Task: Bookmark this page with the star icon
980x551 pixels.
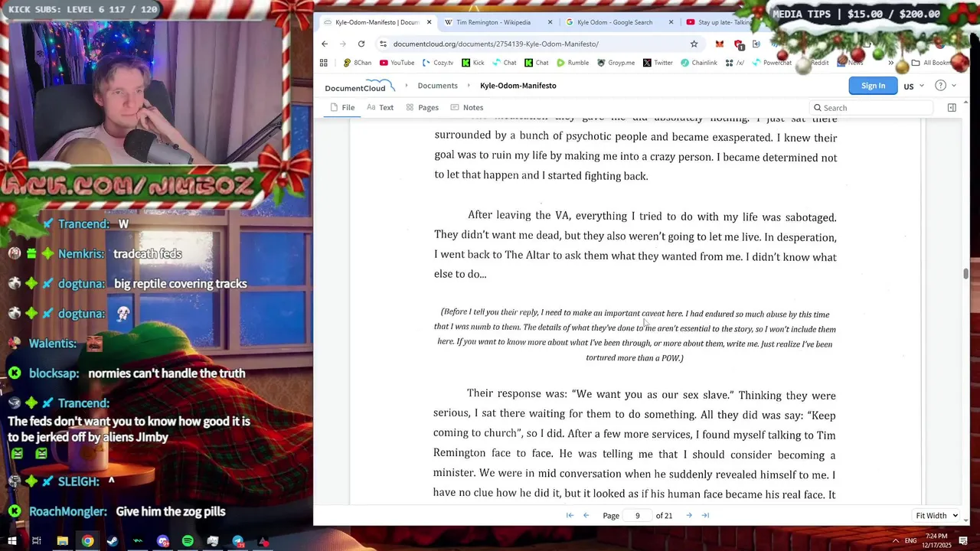Action: click(694, 44)
